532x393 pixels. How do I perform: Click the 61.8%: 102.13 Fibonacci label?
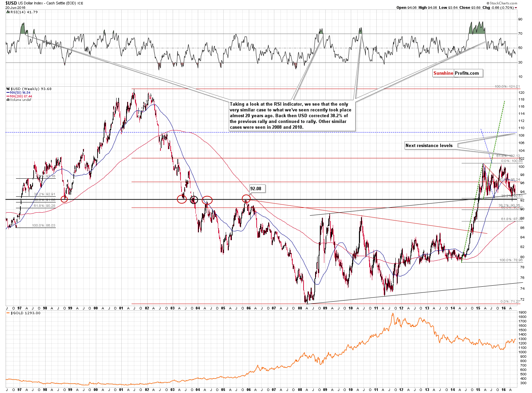[x=508, y=156]
